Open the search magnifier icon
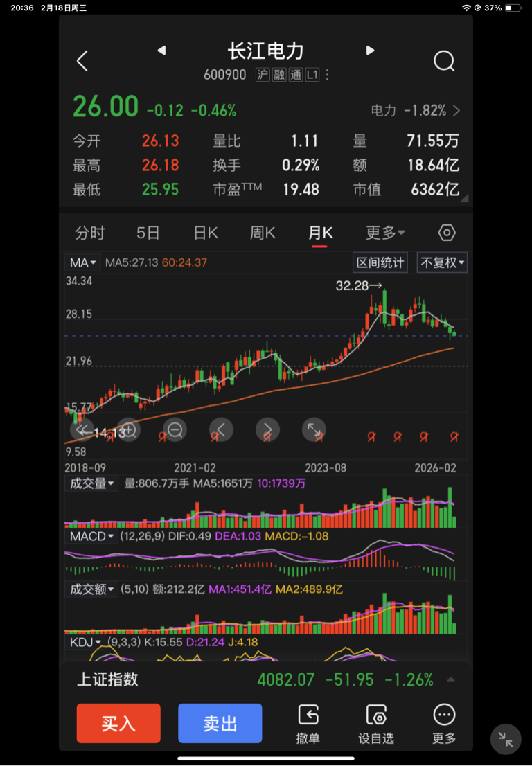The image size is (532, 766). (444, 61)
